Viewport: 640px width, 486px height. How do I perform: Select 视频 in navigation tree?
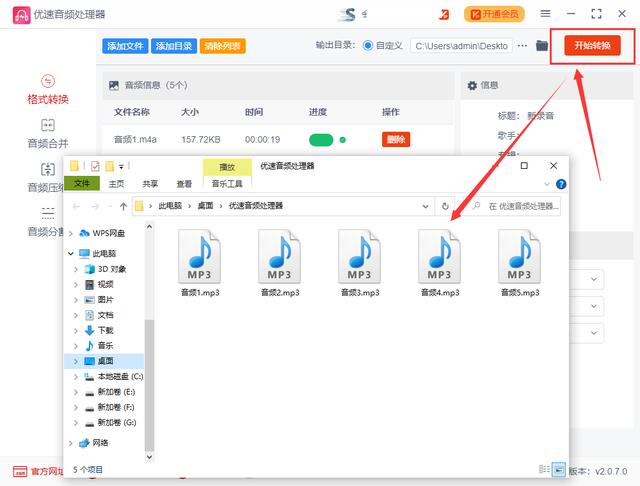tap(105, 284)
